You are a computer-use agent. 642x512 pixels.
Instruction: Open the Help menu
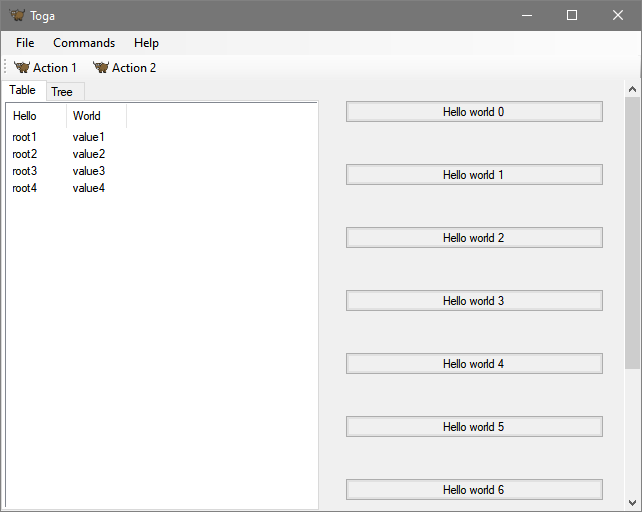coord(146,43)
